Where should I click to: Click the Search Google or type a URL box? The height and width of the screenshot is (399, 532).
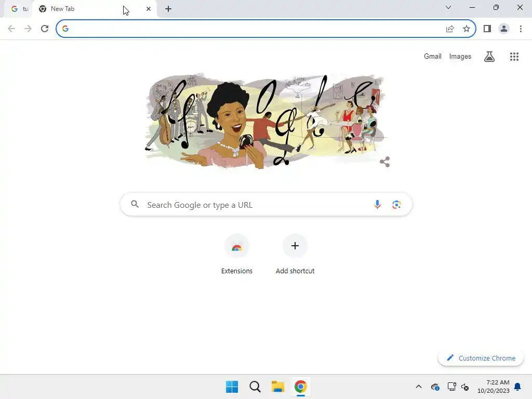[266, 205]
